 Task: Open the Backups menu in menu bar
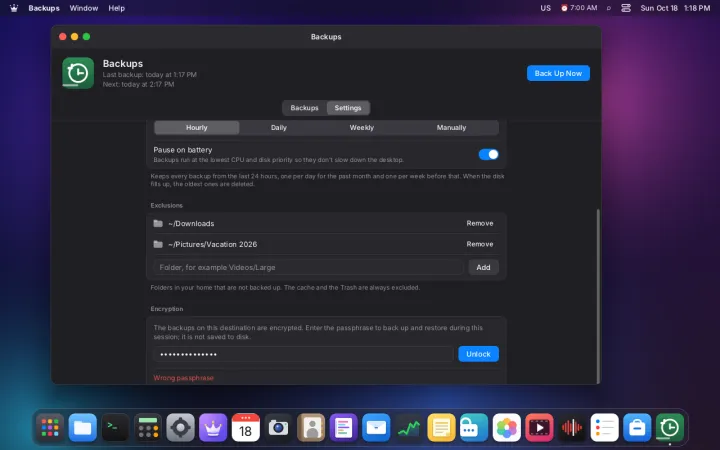click(44, 8)
